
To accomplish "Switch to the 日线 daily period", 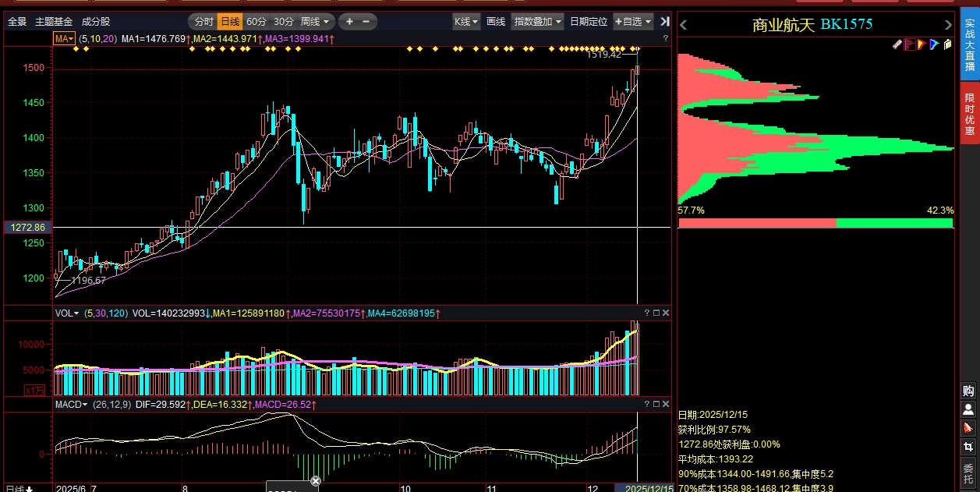I will click(230, 22).
